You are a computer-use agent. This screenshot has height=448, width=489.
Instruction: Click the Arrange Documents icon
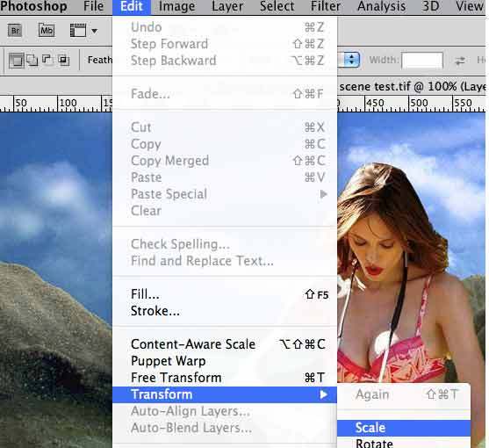click(78, 31)
